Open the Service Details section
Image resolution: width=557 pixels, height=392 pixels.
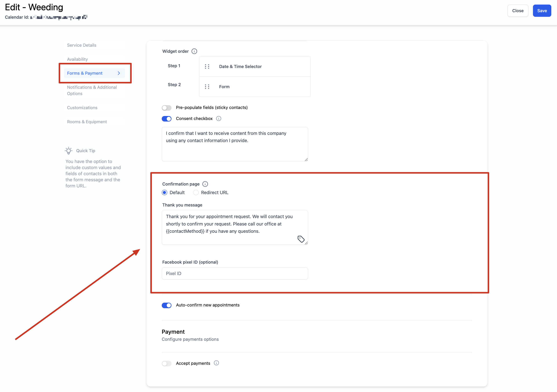tap(82, 45)
